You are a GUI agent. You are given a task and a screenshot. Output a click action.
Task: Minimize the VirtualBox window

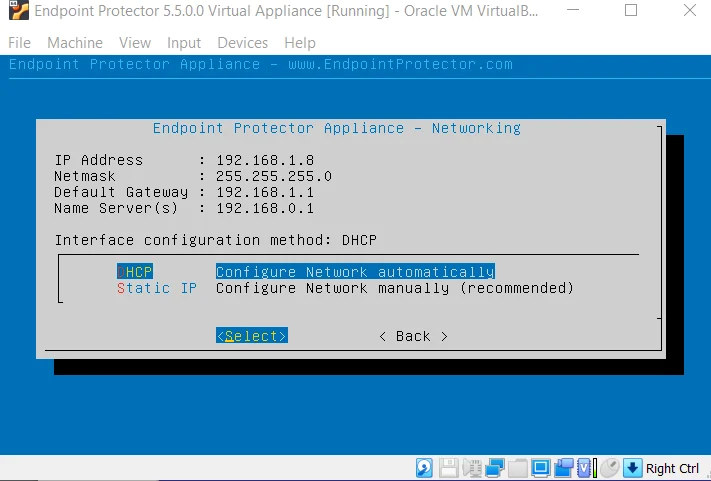click(573, 10)
